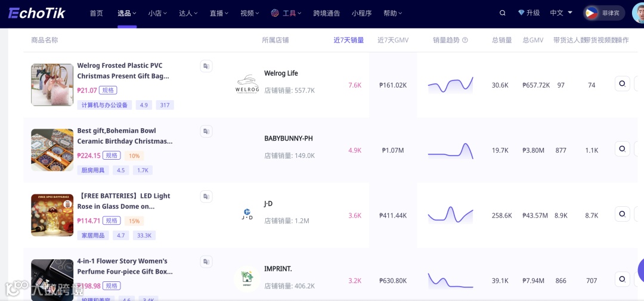The image size is (644, 301).
Task: Click the 10% commission tag
Action: (x=134, y=156)
